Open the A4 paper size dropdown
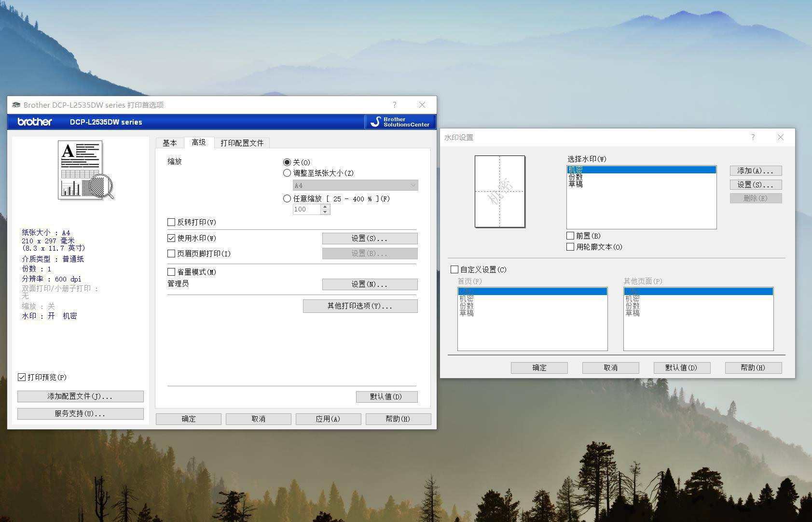 (x=355, y=185)
